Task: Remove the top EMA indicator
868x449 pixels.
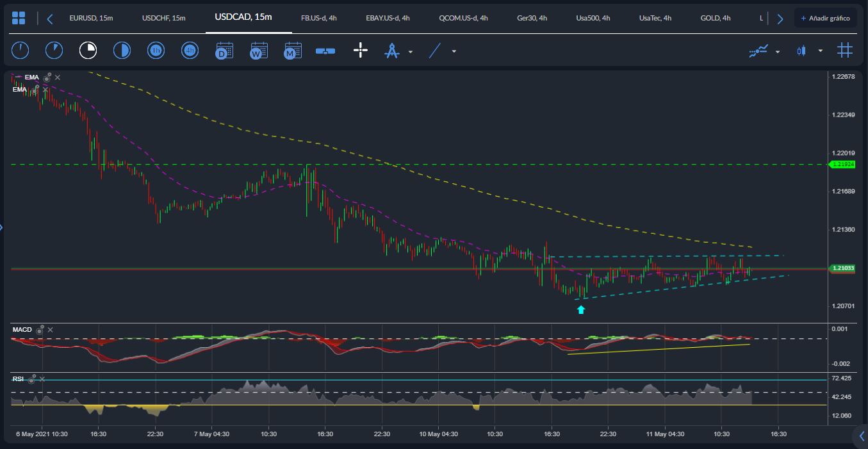Action: (58, 77)
